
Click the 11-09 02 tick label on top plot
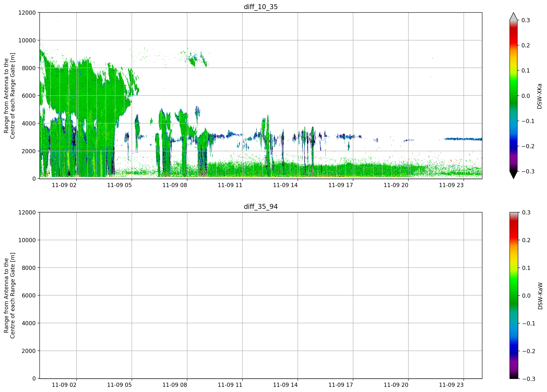click(64, 185)
